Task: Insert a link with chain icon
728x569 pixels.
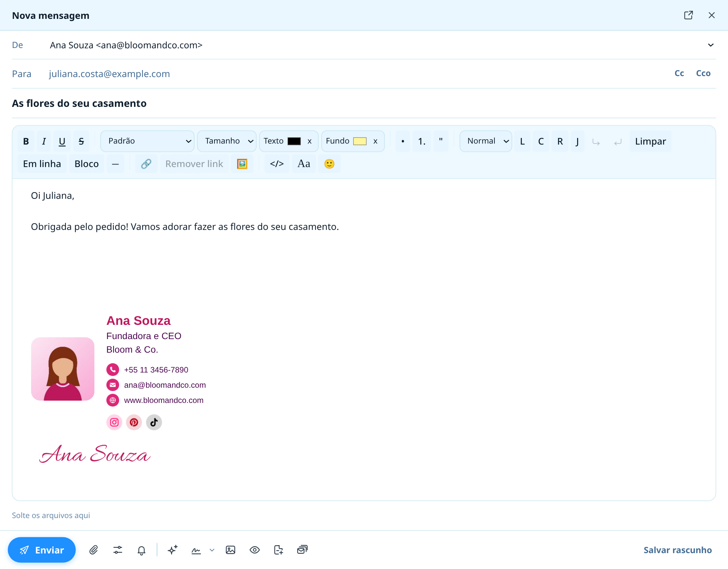Action: (146, 164)
